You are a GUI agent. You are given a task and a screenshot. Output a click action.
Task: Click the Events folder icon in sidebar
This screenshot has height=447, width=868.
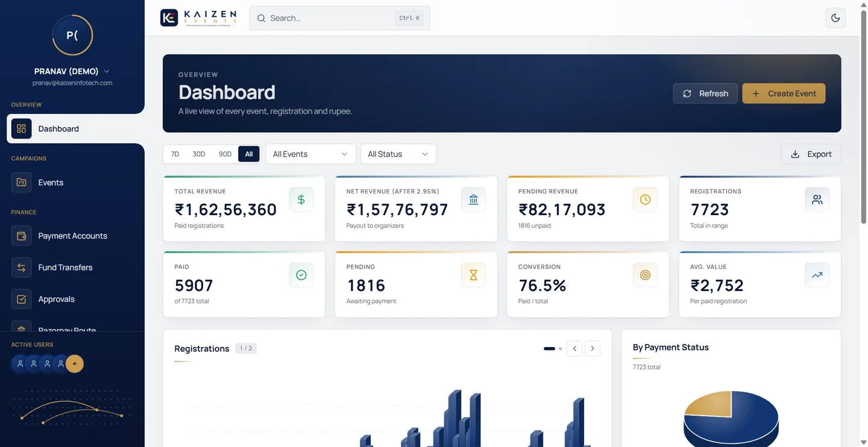coord(22,182)
